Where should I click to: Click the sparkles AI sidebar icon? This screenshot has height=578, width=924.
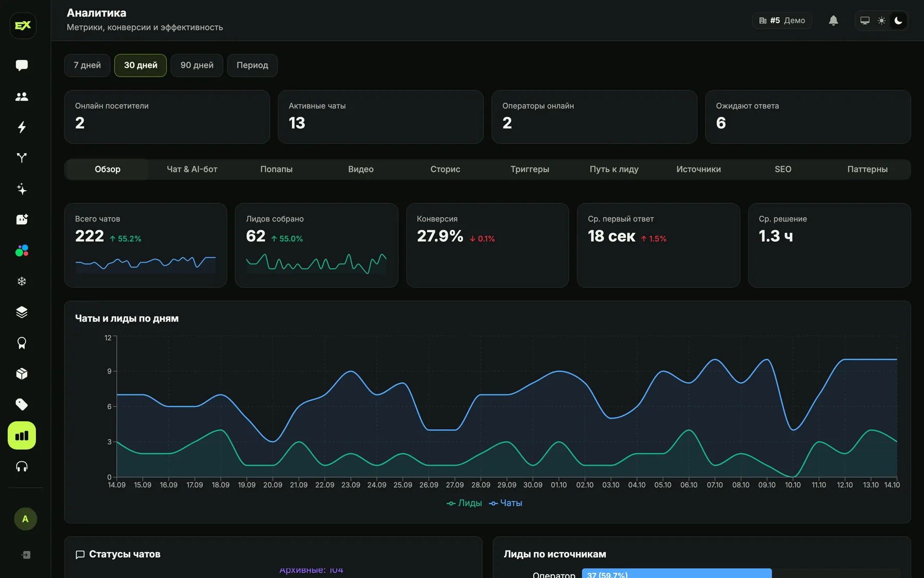tap(22, 189)
